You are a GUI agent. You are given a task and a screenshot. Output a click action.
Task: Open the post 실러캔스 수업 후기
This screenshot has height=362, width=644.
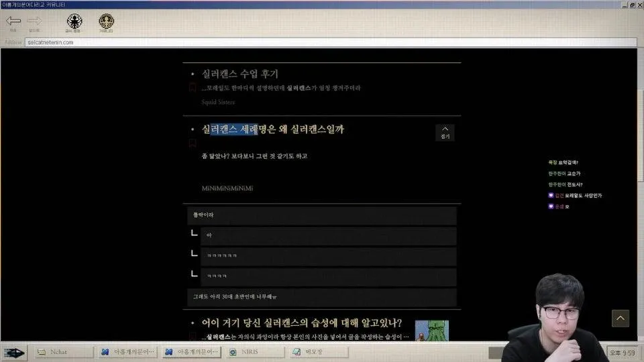240,74
